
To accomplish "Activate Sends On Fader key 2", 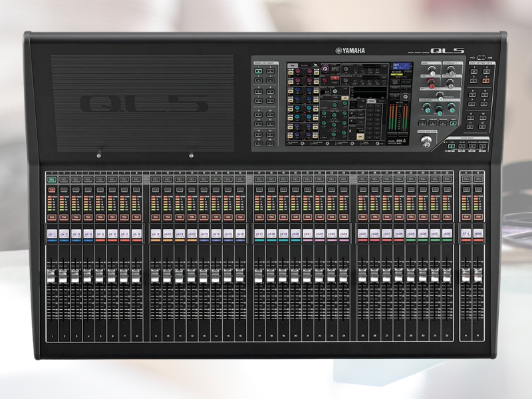I will tap(271, 71).
